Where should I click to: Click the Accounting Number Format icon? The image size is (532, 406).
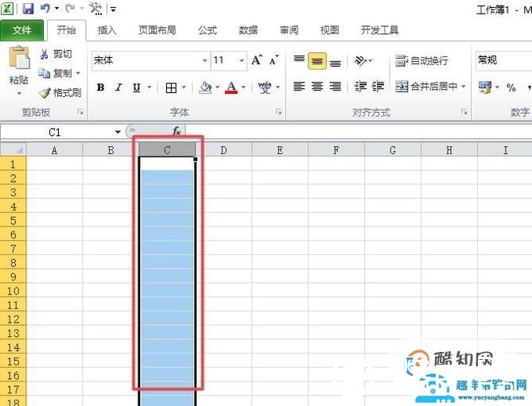pos(484,87)
